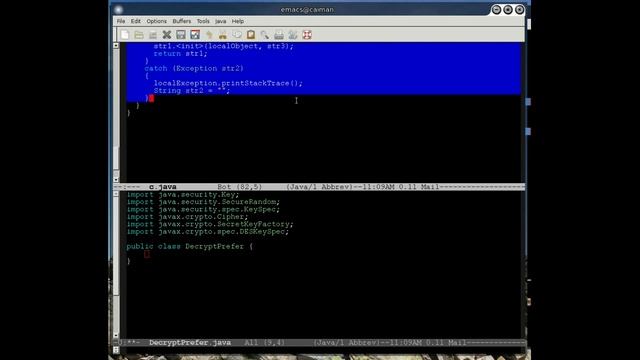The height and width of the screenshot is (360, 640).
Task: Open the Help menu
Action: [238, 21]
